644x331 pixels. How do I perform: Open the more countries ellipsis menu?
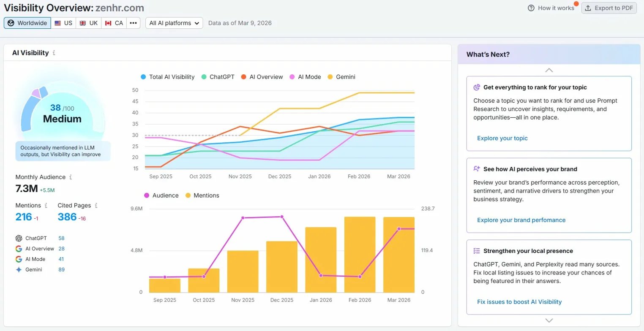133,23
